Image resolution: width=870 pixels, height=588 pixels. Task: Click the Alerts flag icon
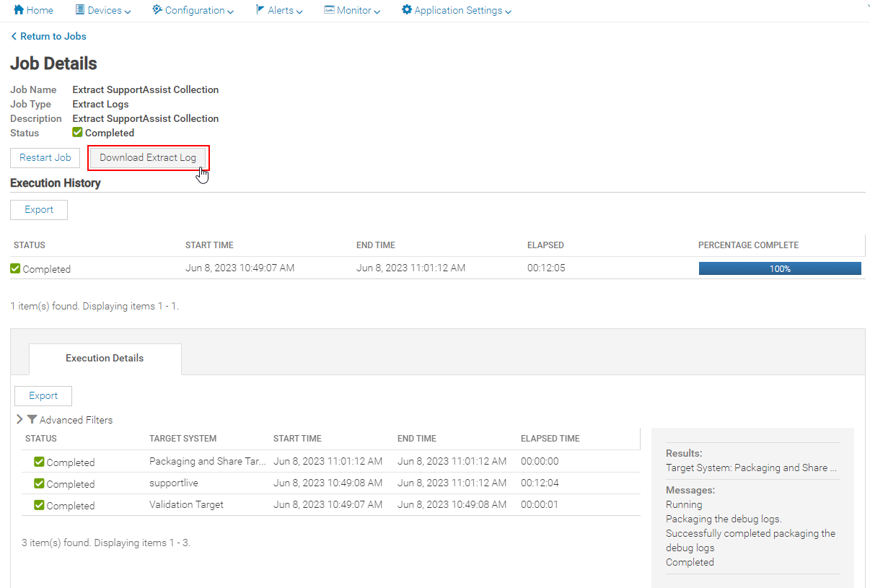tap(260, 10)
